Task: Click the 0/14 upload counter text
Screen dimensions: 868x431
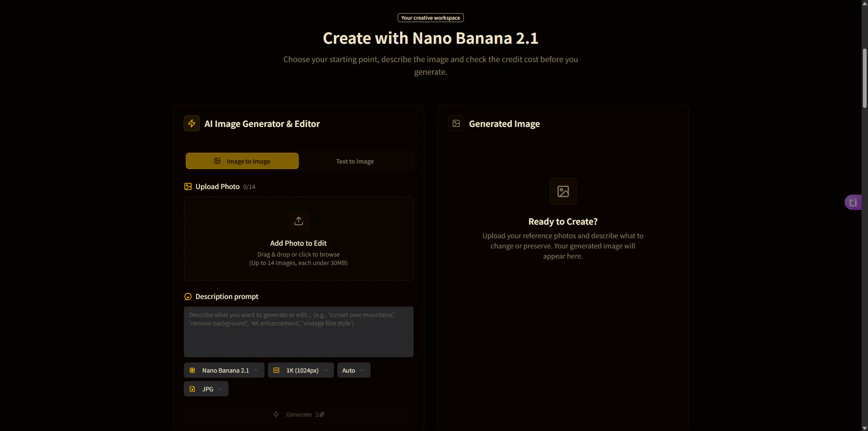Action: pyautogui.click(x=249, y=187)
